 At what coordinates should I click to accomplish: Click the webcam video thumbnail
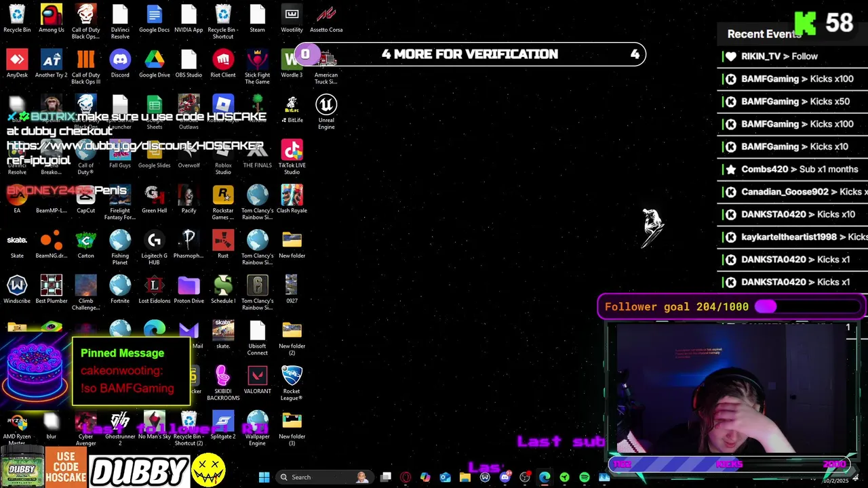(732, 388)
